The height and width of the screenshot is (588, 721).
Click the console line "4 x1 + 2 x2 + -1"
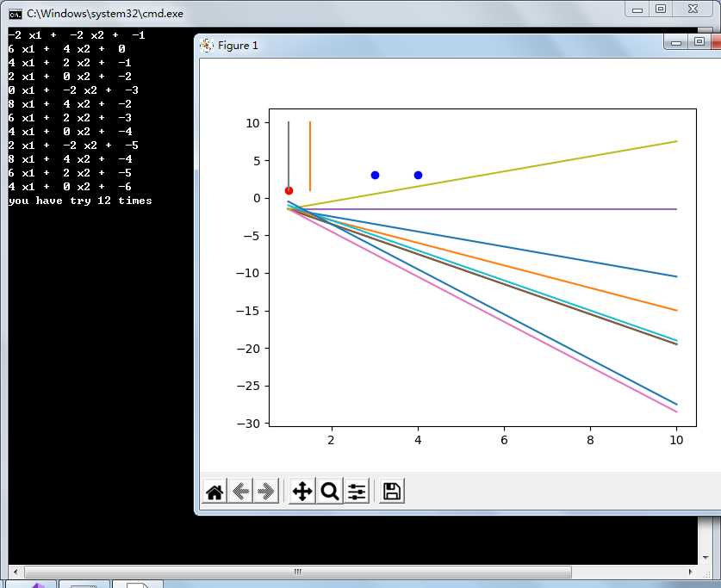[x=70, y=63]
